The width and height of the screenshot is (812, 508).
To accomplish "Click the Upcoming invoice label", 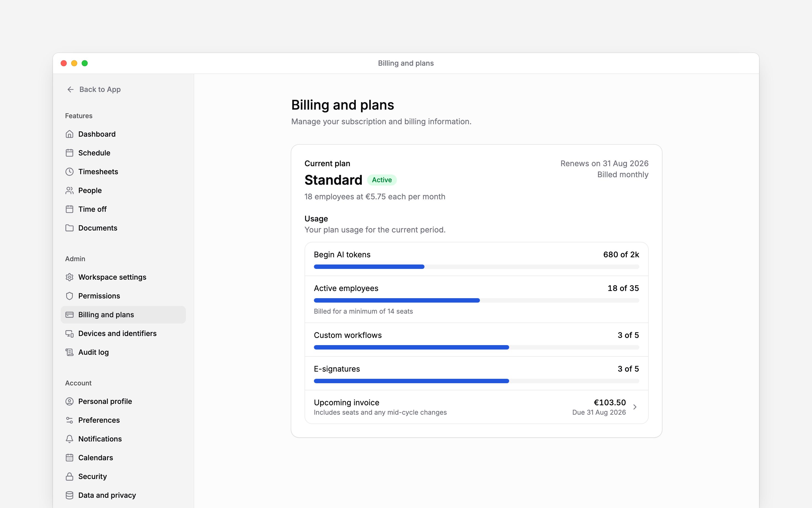I will click(x=346, y=403).
